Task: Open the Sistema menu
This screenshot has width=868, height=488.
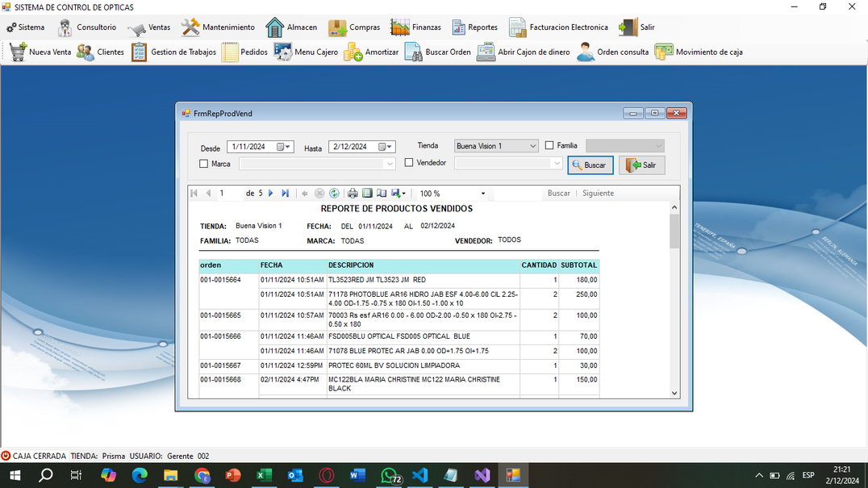Action: pos(26,27)
